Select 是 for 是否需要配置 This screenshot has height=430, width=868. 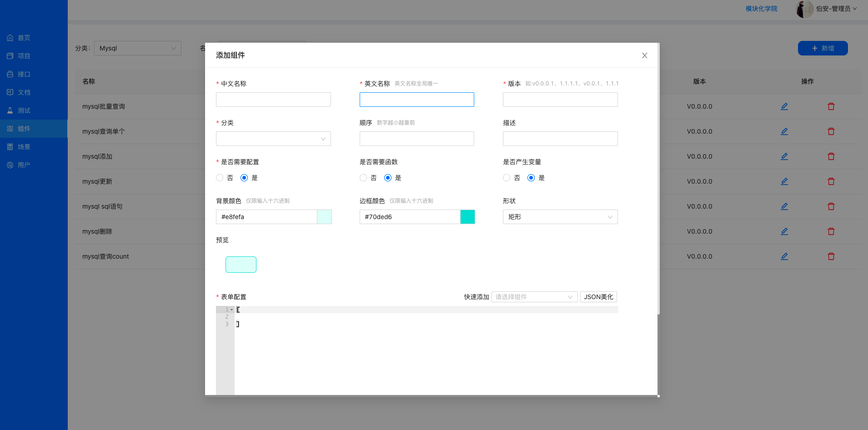244,178
